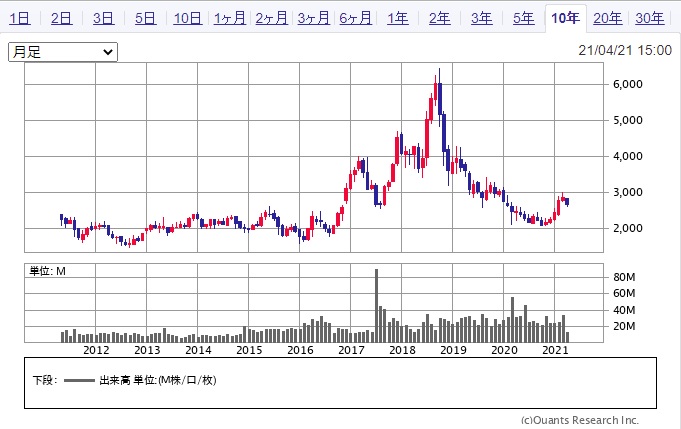Click the 21/04/21 15:00 timestamp
This screenshot has width=681, height=429.
coord(625,50)
